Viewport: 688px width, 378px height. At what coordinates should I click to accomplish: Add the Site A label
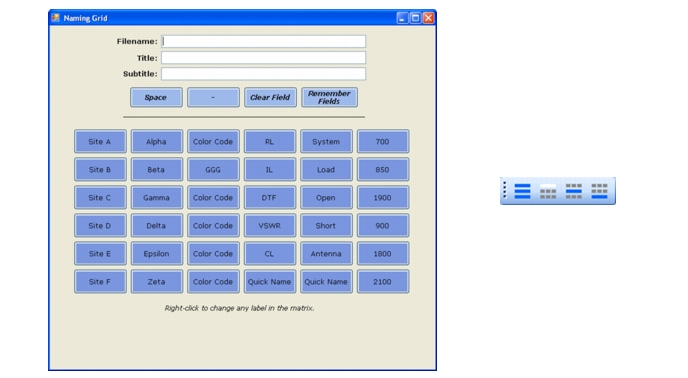100,141
